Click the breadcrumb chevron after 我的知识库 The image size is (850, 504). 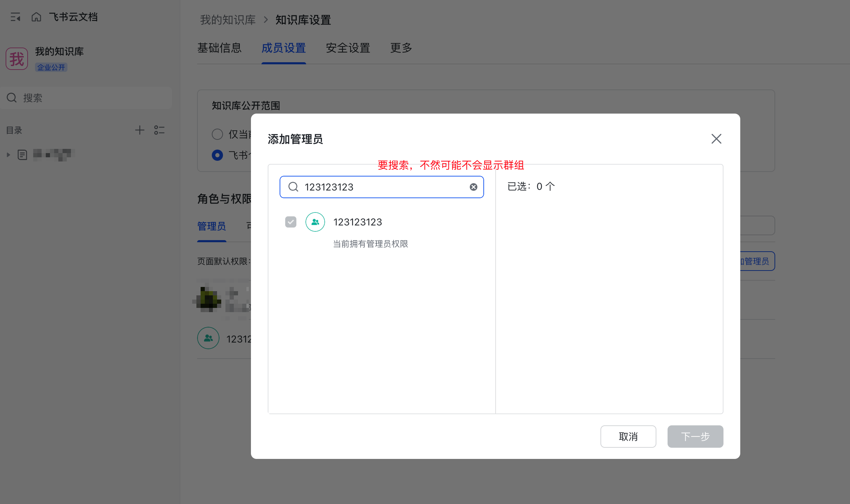(x=266, y=20)
